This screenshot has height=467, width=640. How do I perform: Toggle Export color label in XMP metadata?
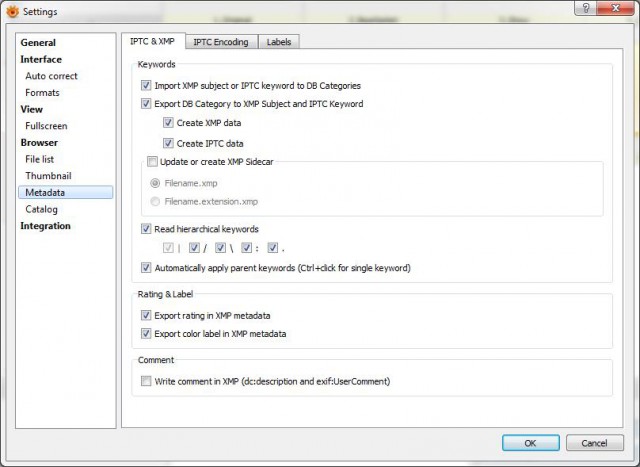pyautogui.click(x=146, y=334)
